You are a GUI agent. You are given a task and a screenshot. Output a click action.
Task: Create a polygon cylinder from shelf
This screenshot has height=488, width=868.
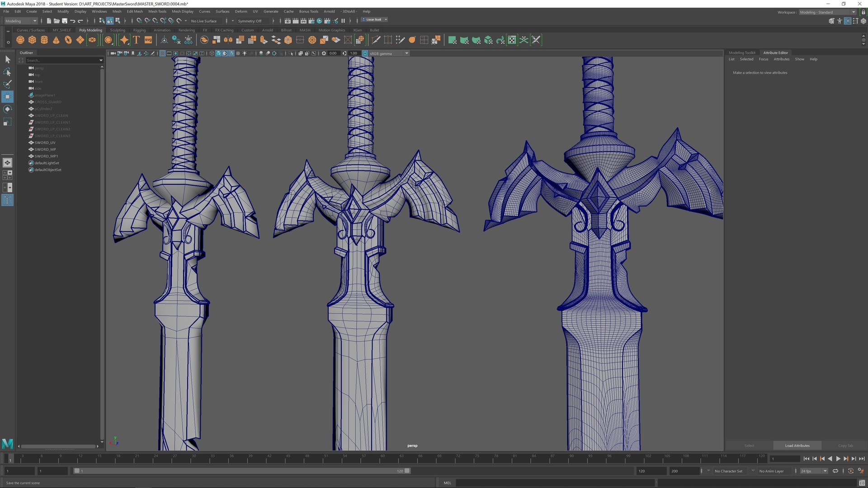pyautogui.click(x=44, y=40)
